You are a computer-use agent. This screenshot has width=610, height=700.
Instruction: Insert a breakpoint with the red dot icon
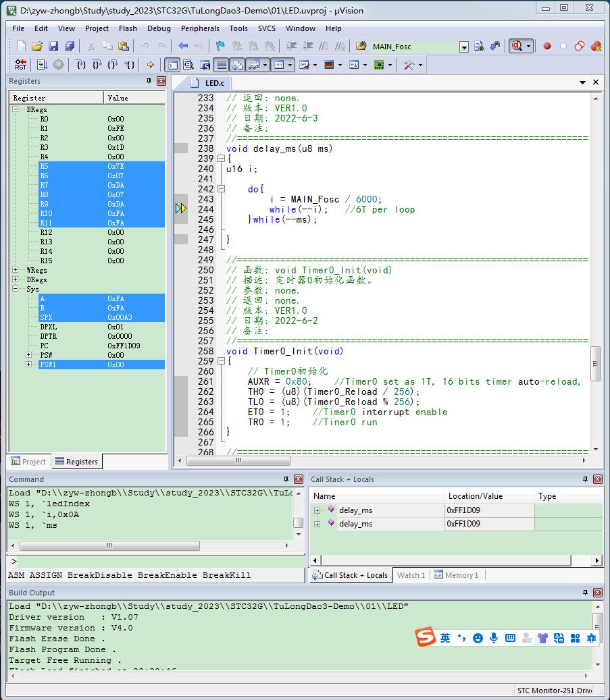coord(547,46)
